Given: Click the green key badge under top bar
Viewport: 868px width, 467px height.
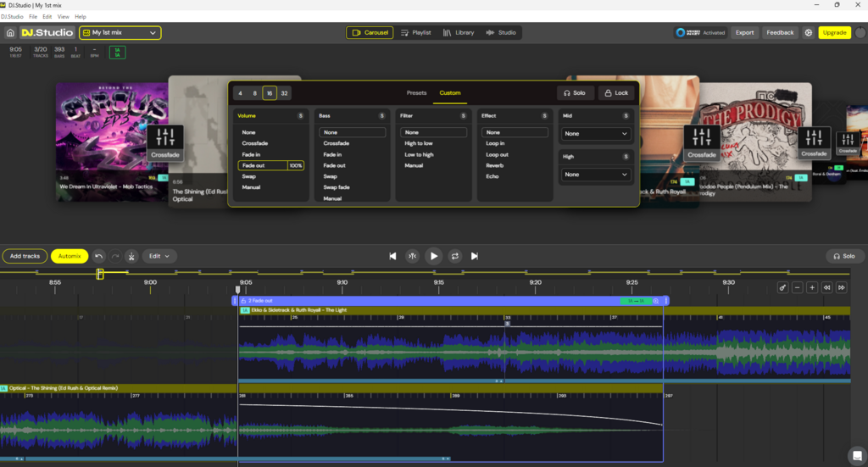Looking at the screenshot, I should [117, 53].
